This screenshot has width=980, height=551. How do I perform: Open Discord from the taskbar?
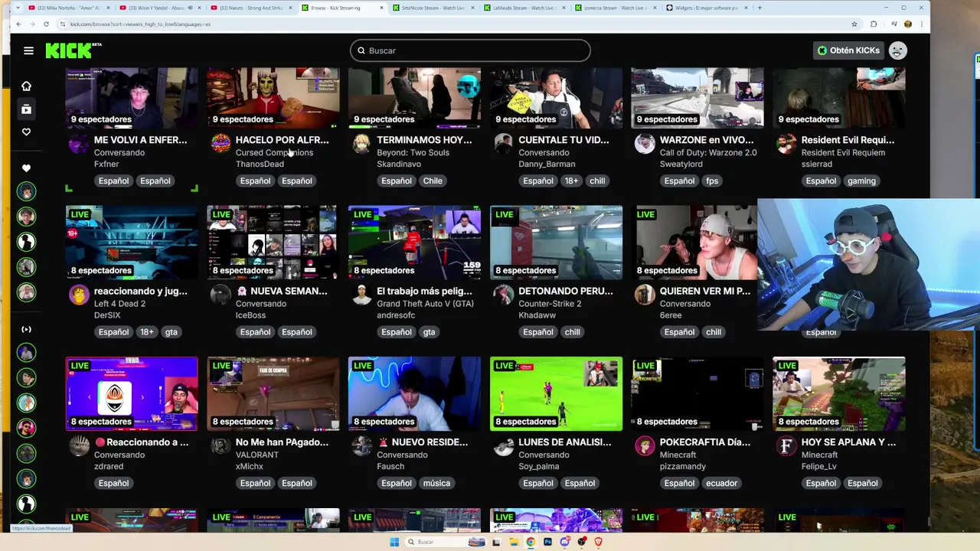[x=564, y=542]
